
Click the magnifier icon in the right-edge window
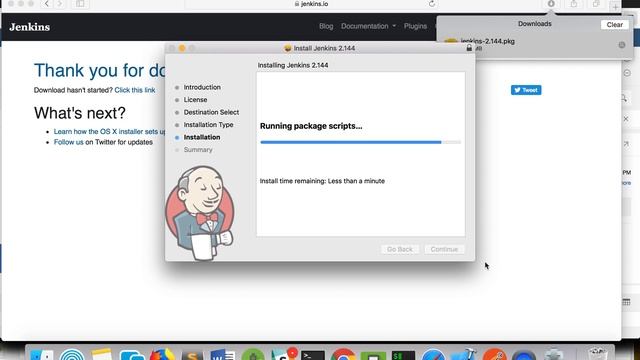pyautogui.click(x=624, y=98)
